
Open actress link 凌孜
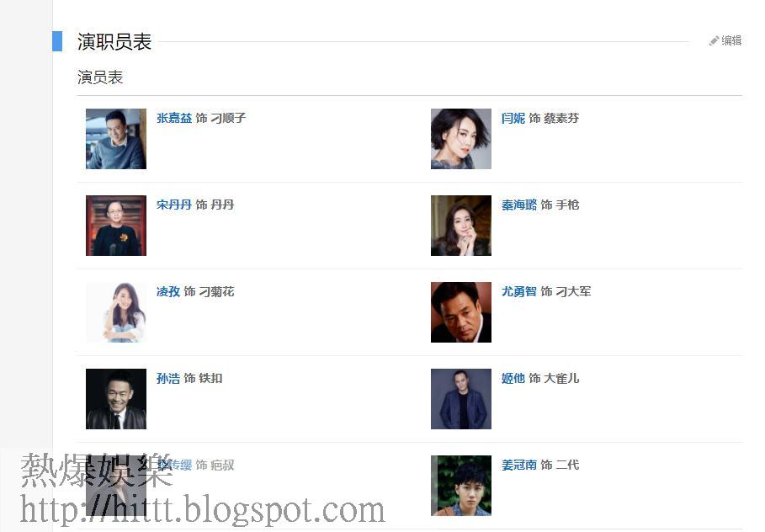pos(168,291)
